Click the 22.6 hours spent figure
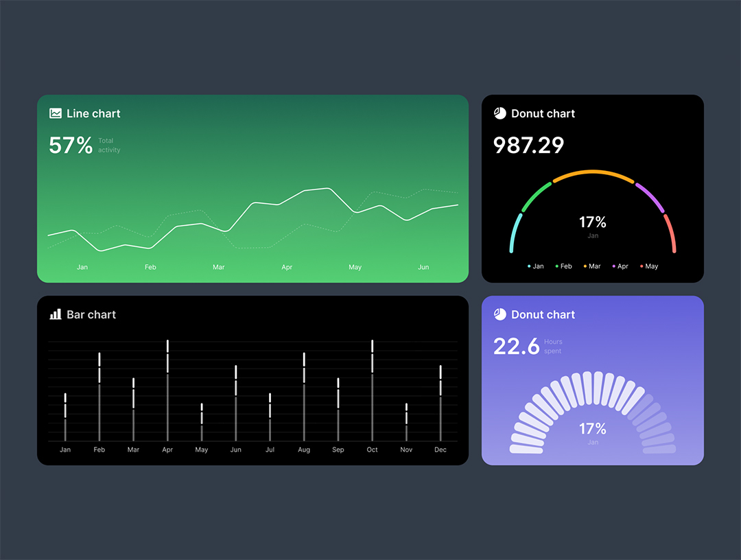The width and height of the screenshot is (741, 560). tap(516, 347)
